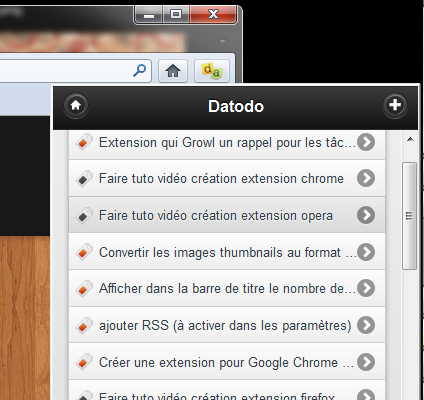Open details arrow for Convertir les images

coord(366,252)
